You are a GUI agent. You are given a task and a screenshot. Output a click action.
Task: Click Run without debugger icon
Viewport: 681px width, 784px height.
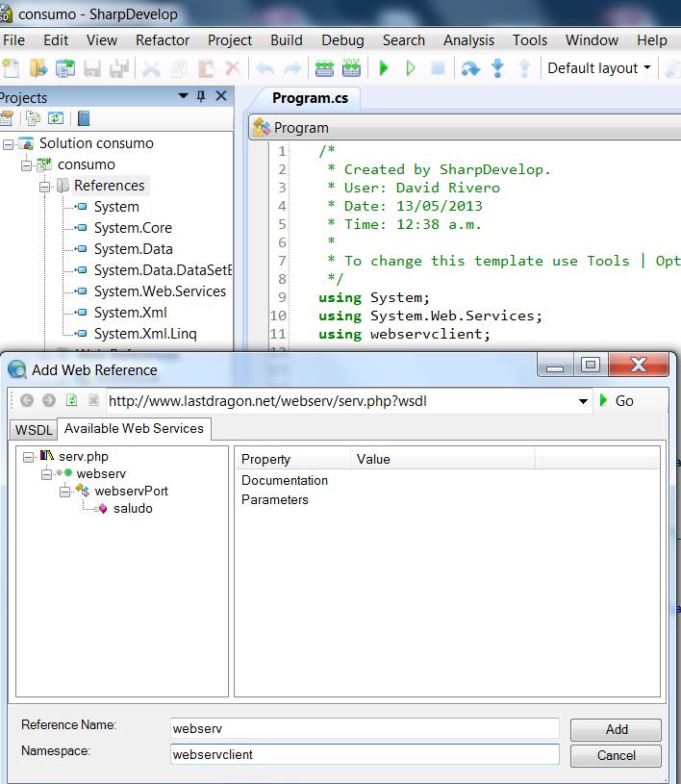[411, 68]
